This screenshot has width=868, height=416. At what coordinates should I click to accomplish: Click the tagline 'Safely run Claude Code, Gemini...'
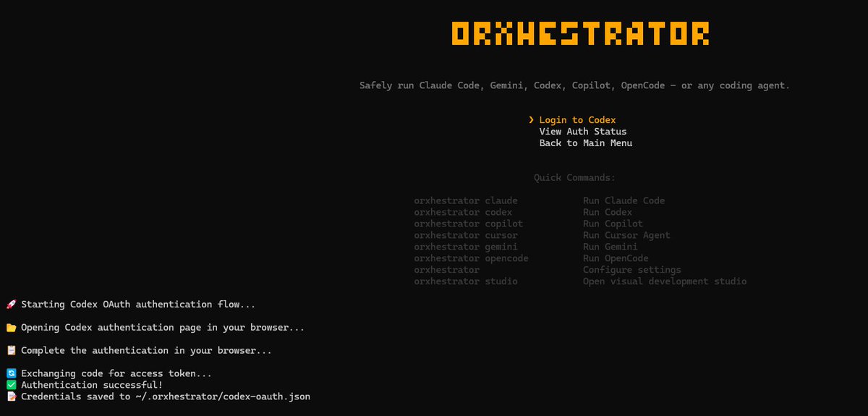575,85
